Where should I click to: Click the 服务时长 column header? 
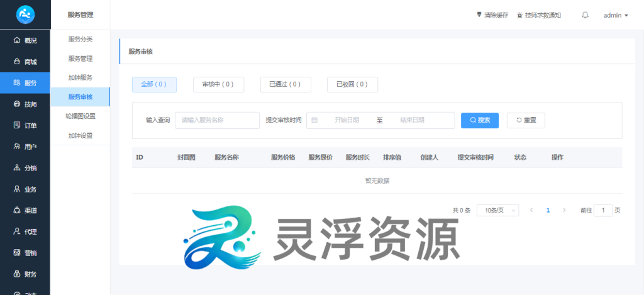[358, 157]
